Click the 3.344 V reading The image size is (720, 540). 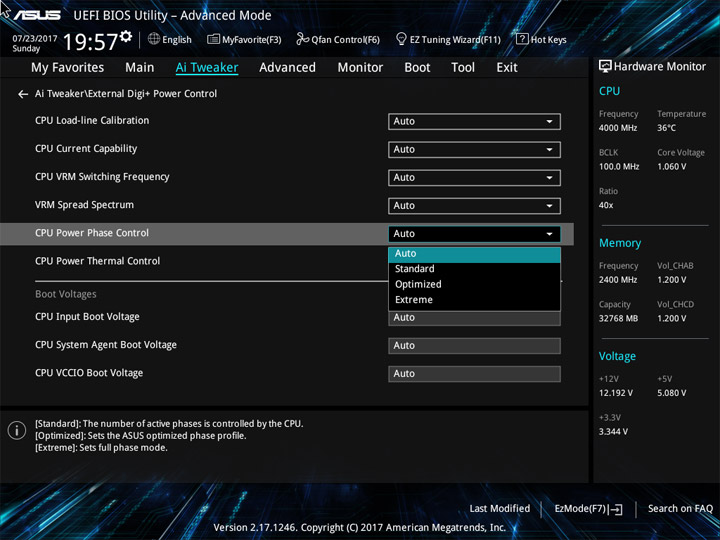[x=613, y=432]
